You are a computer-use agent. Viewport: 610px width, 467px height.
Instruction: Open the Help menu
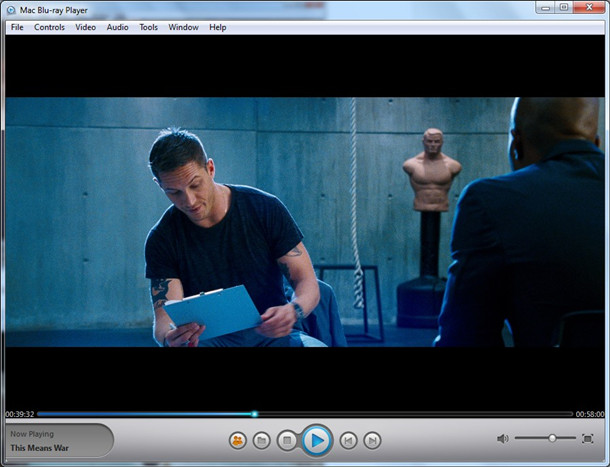[217, 27]
